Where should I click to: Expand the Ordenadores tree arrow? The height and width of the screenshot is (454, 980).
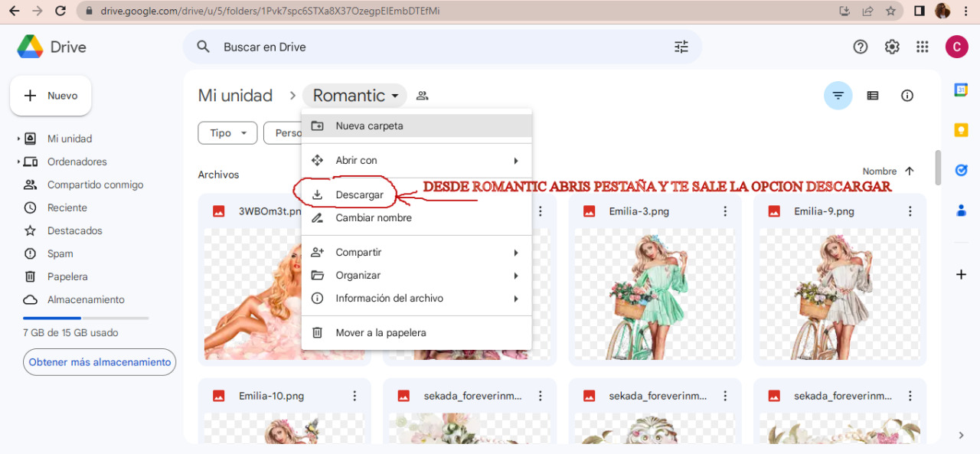[18, 162]
